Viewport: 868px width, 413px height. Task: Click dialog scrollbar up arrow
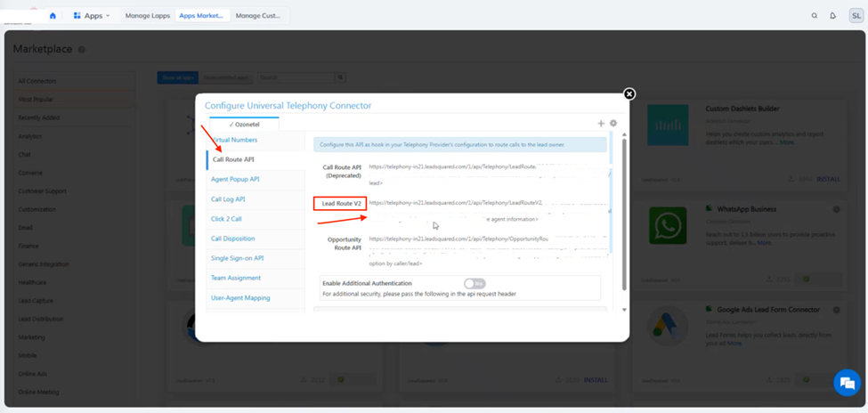(x=624, y=134)
